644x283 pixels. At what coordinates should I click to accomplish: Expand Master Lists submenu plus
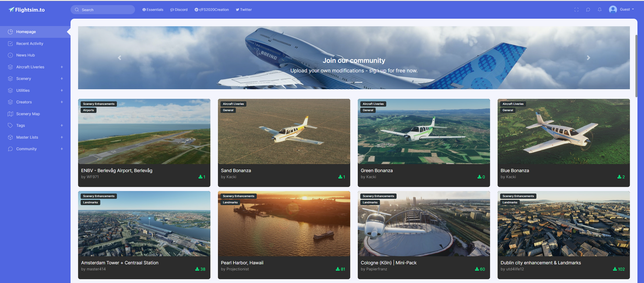coord(62,137)
